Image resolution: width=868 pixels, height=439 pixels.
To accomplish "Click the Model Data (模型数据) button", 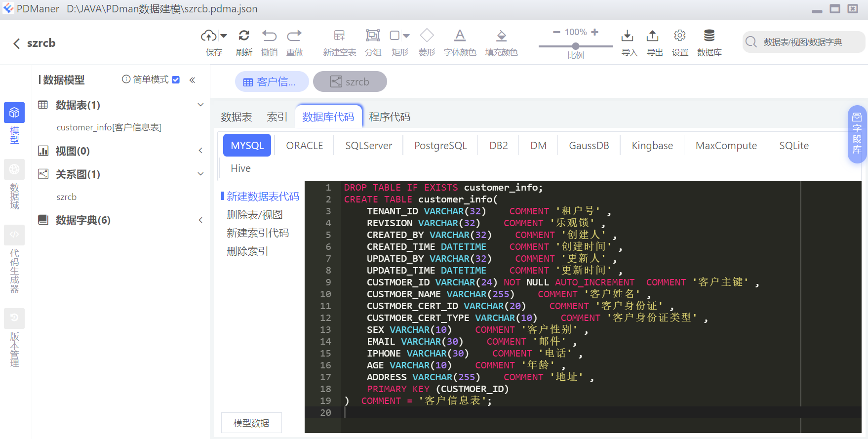I will (x=251, y=423).
